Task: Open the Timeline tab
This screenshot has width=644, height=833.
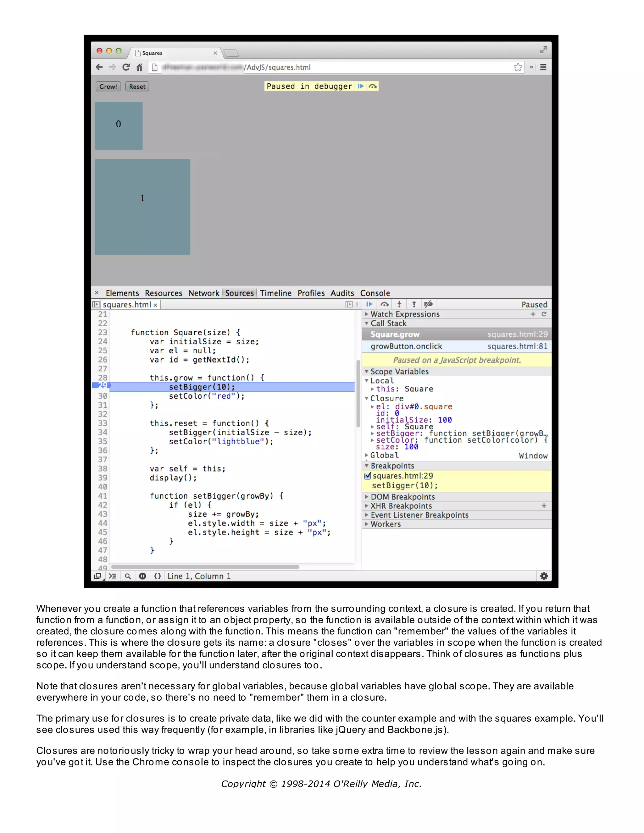Action: click(275, 293)
